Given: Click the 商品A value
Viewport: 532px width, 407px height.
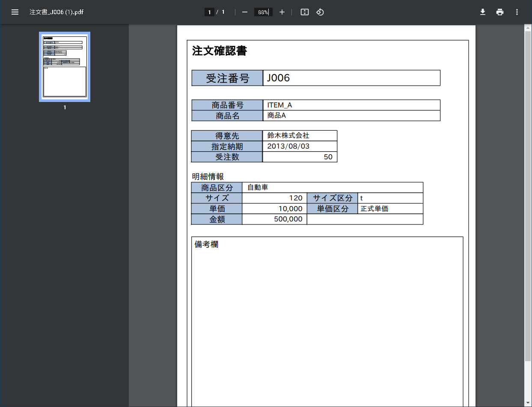Looking at the screenshot, I should tap(276, 116).
